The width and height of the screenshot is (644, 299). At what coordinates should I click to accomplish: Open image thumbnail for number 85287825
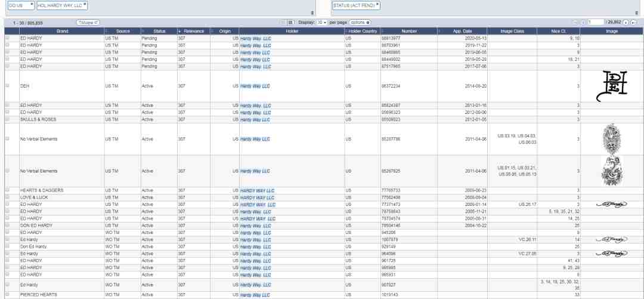tap(612, 171)
